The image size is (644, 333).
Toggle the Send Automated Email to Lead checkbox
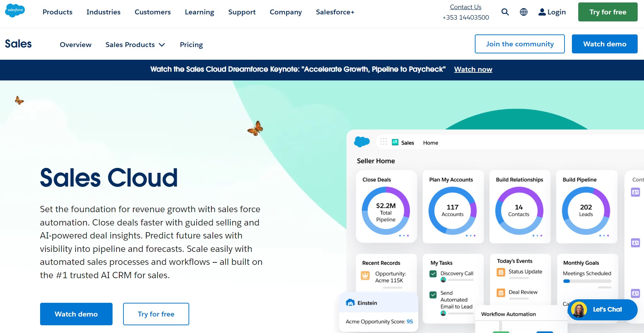433,295
